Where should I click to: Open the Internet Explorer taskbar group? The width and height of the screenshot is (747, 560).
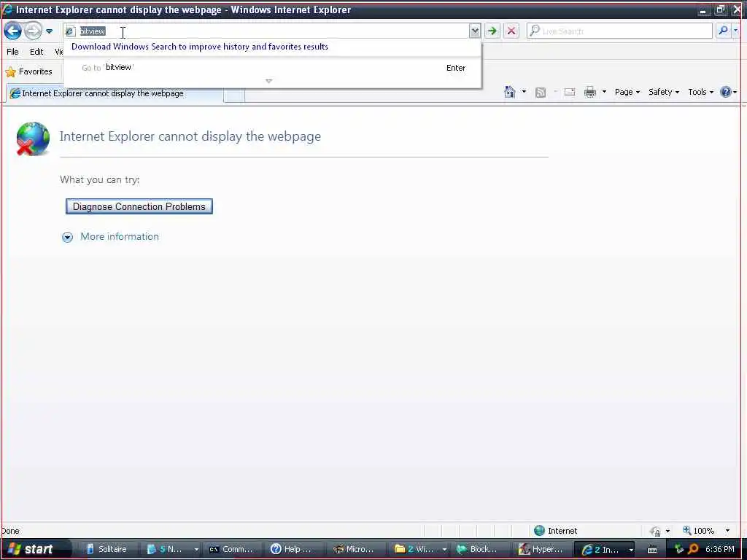[605, 549]
